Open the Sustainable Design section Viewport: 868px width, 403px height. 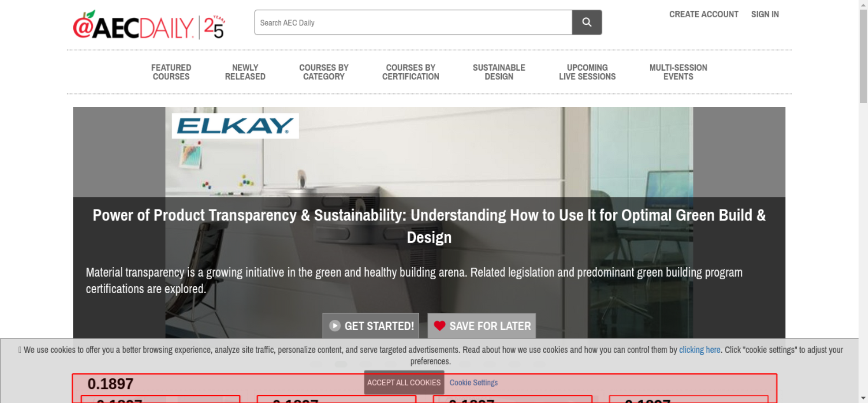(499, 72)
